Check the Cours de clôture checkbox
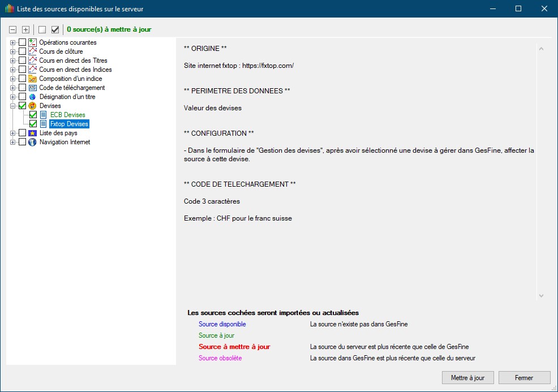 [23, 51]
